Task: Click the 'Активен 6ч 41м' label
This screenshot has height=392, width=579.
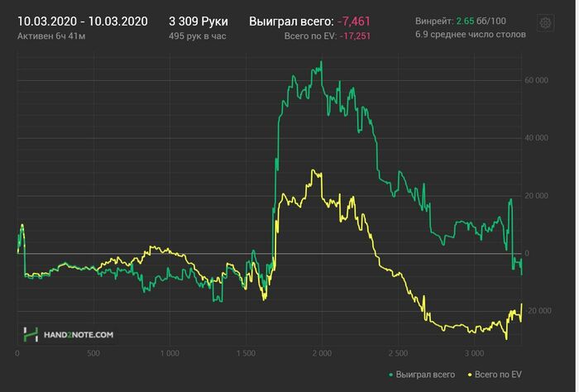Action: (x=50, y=36)
